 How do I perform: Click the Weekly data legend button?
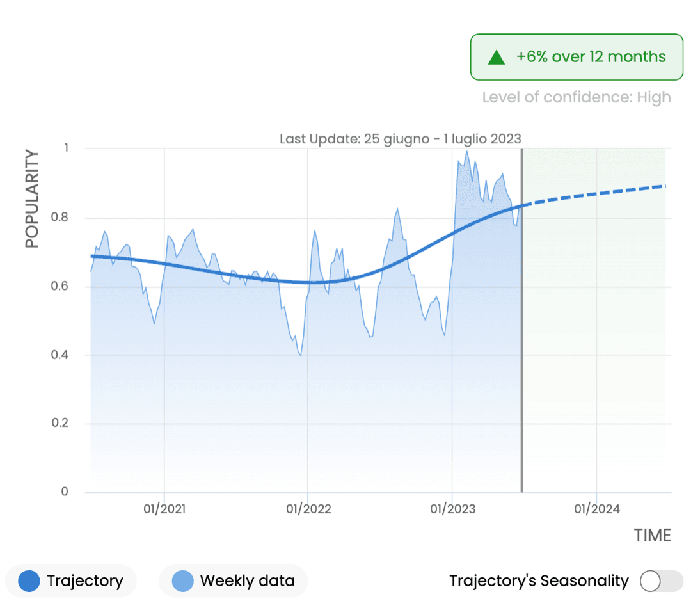(x=234, y=581)
